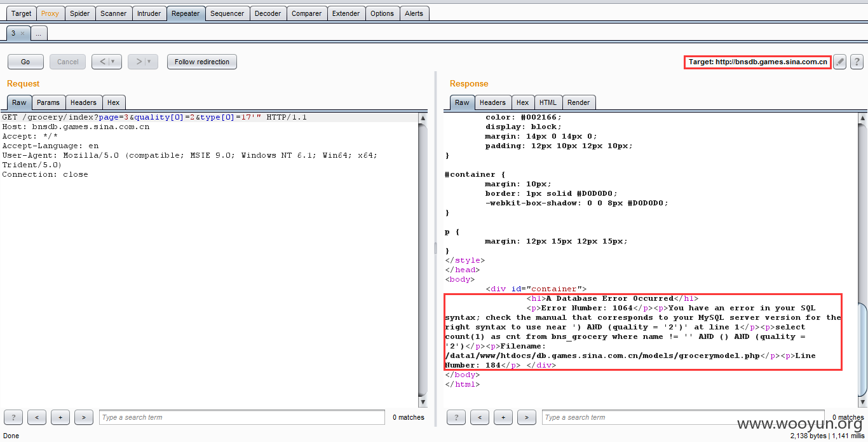Select the Repeater tab
868x442 pixels.
[x=186, y=13]
